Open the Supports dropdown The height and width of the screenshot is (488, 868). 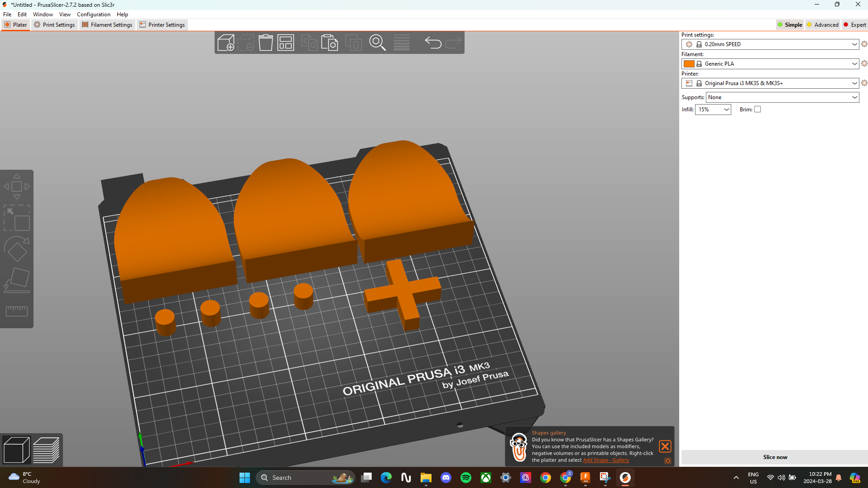tap(782, 97)
